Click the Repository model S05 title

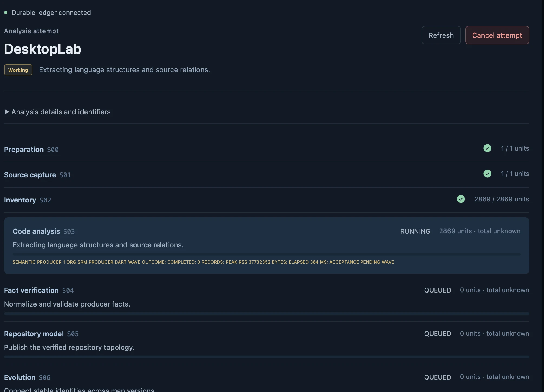pos(41,334)
